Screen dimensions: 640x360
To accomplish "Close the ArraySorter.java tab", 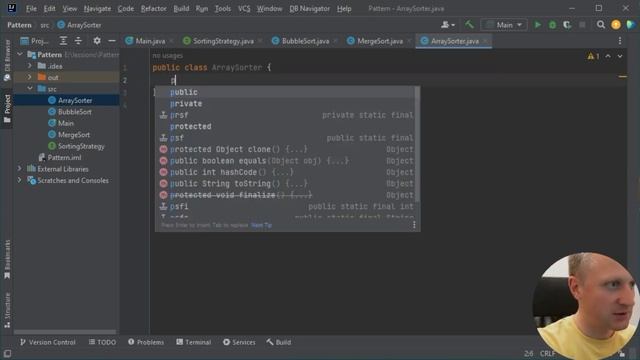I will click(x=485, y=41).
